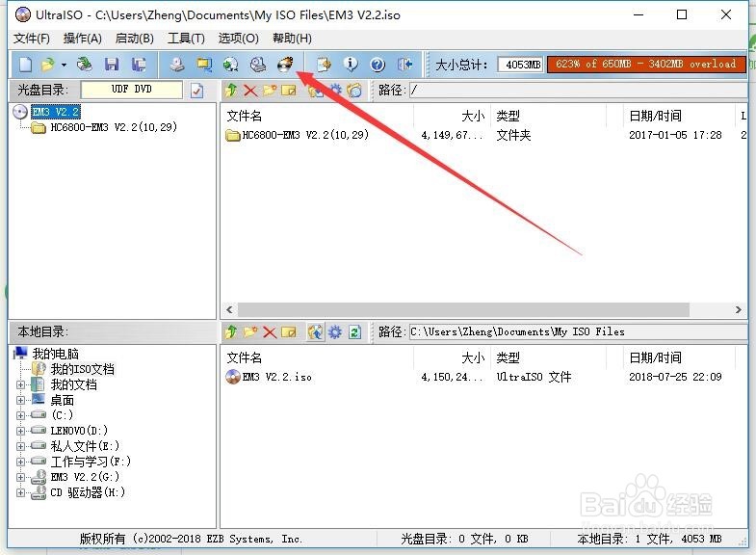Expand the 私人文件(E:) drive node
This screenshot has width=756, height=555.
pos(20,446)
